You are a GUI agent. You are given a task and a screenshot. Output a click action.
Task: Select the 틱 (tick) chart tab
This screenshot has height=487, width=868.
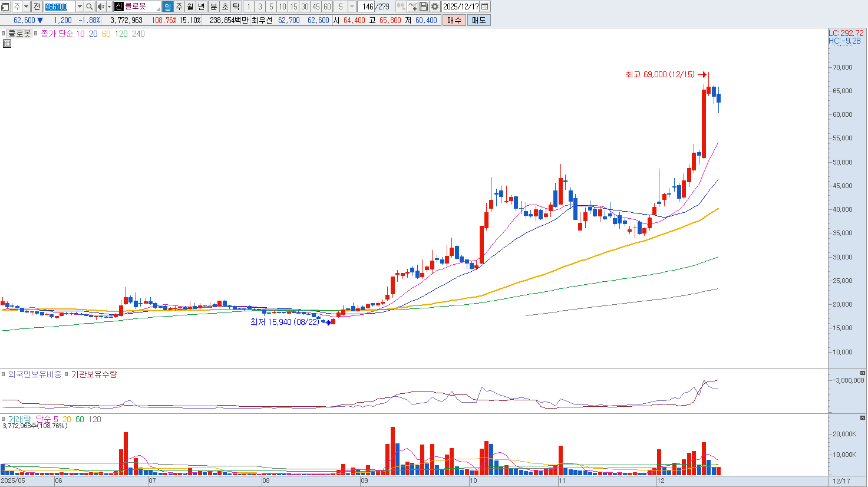tap(236, 6)
